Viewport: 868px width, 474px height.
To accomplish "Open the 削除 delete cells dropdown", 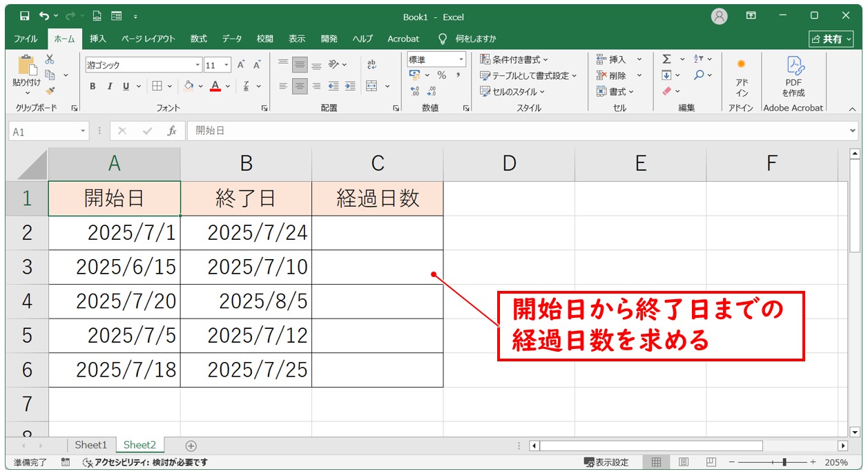I will [639, 75].
